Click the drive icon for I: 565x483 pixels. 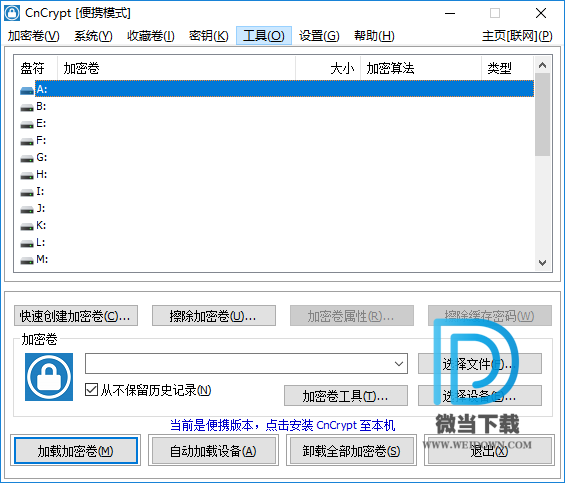click(27, 192)
